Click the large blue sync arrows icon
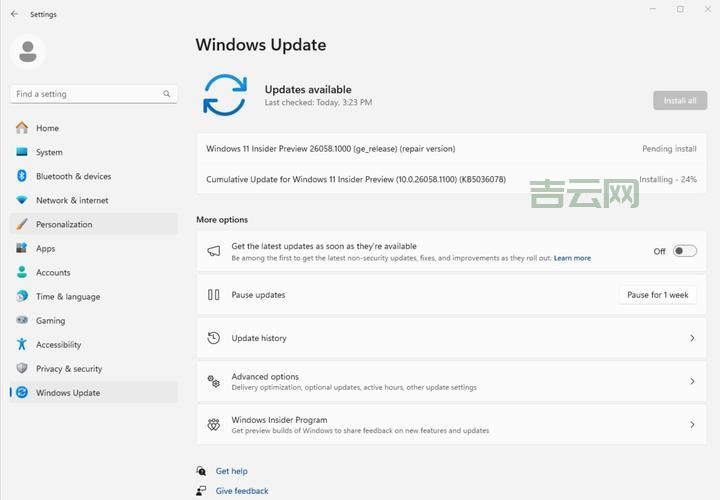The image size is (720, 500). 225,95
